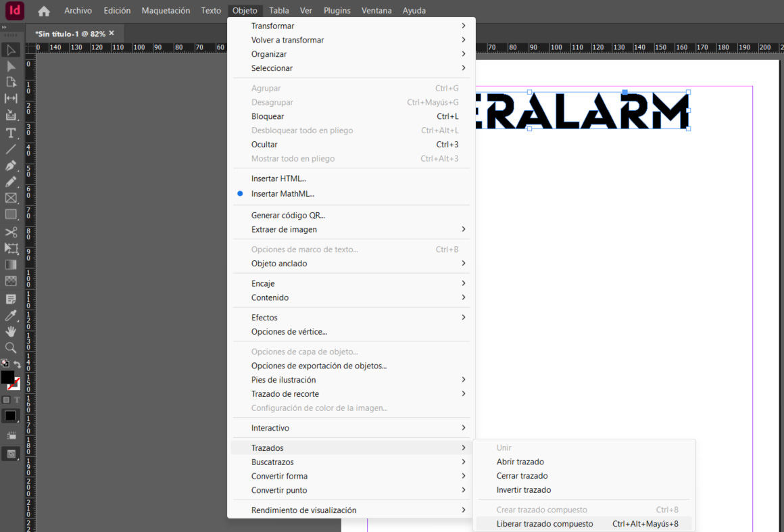The image size is (784, 532).
Task: Choose Generar código QR option
Action: tap(288, 215)
